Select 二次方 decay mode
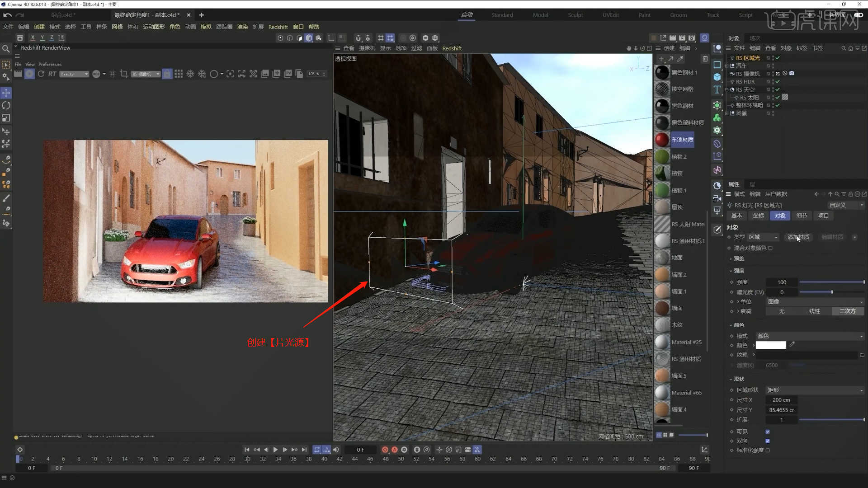Viewport: 868px width, 488px height. (x=848, y=311)
